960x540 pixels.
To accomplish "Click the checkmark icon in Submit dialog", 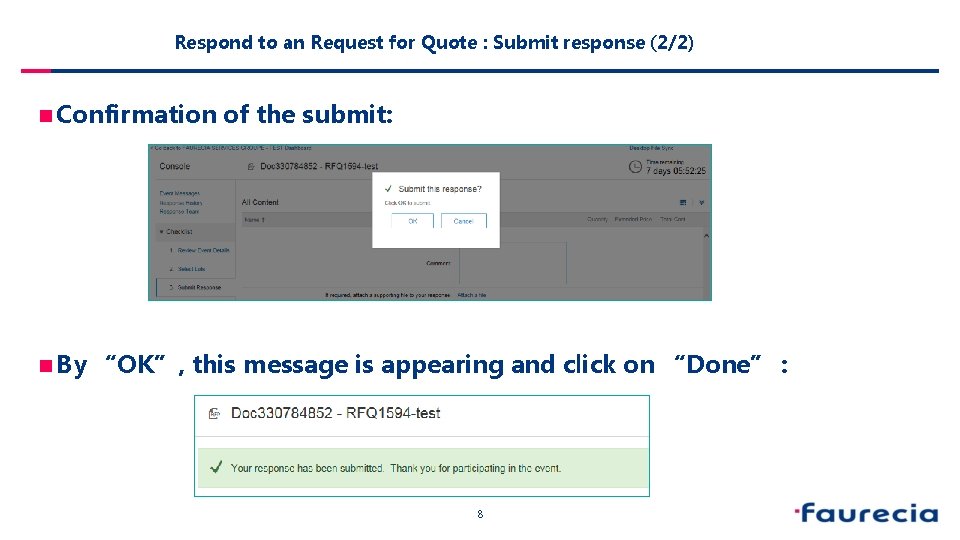I will click(388, 189).
